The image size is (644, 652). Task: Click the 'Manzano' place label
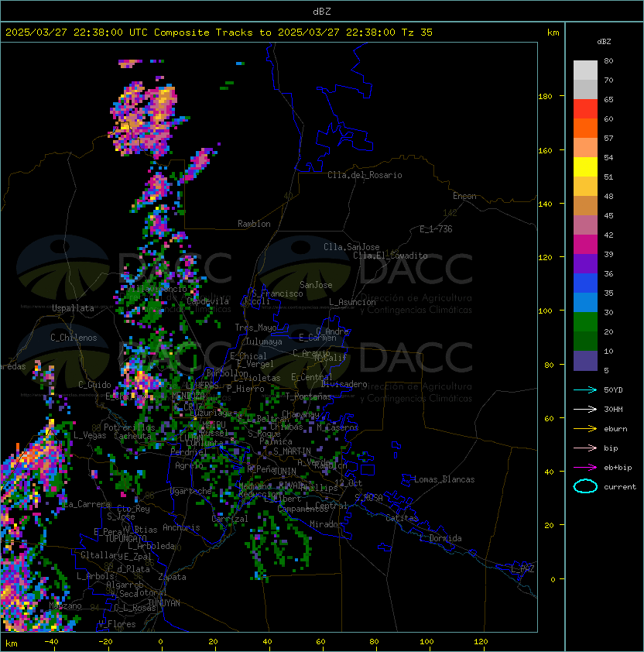(65, 606)
